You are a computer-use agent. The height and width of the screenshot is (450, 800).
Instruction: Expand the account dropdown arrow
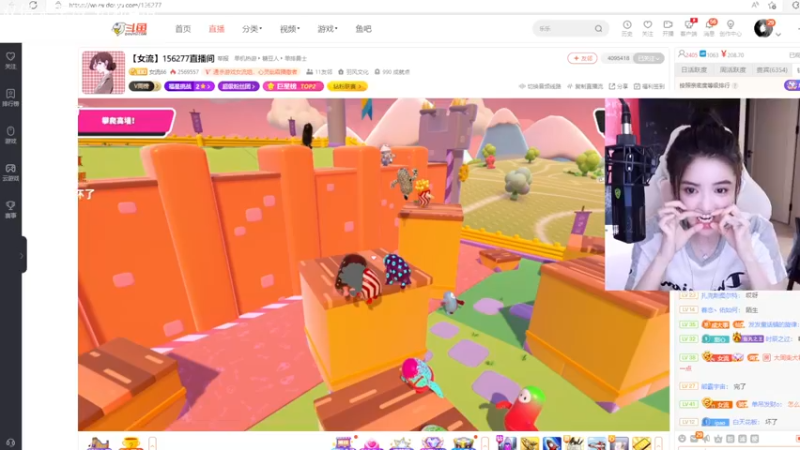coord(778,35)
